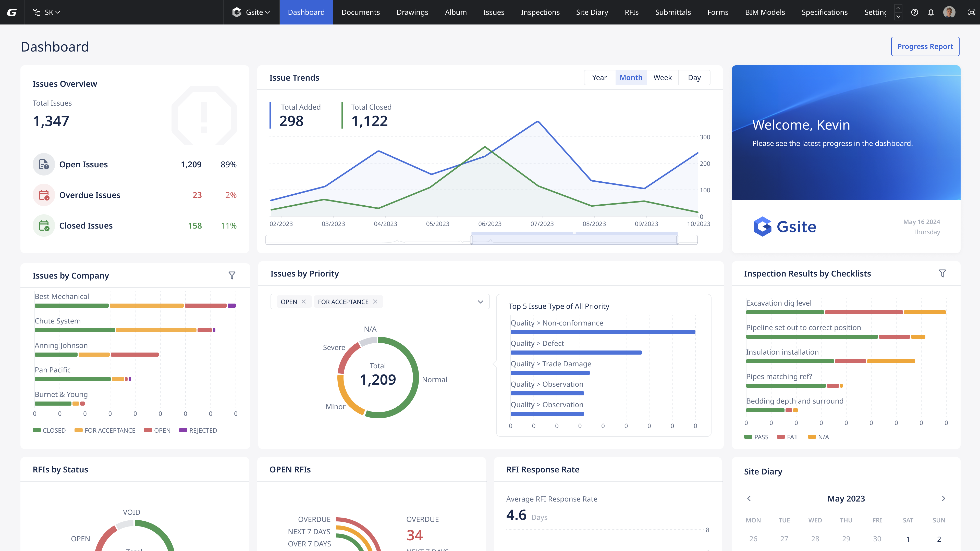Expand the priority status filter dropdown

(x=481, y=302)
